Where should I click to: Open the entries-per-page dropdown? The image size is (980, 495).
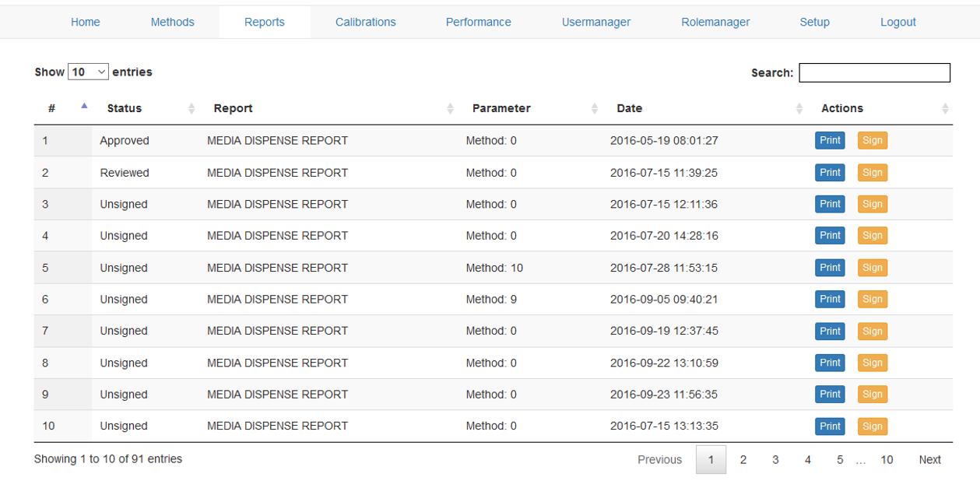88,72
